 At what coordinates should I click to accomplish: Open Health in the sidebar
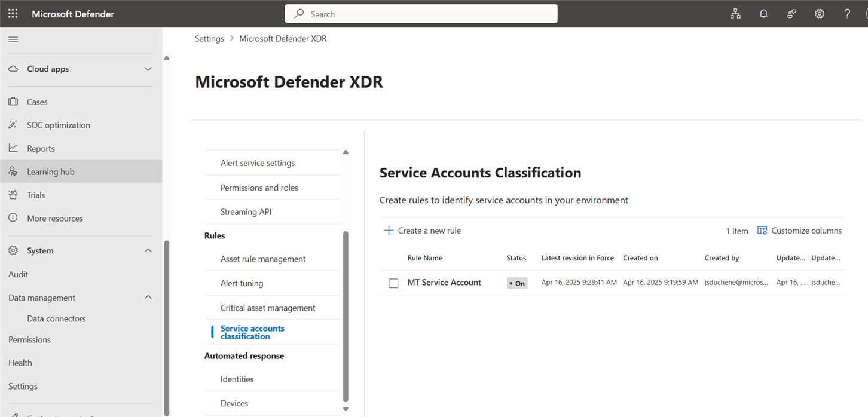coord(20,363)
